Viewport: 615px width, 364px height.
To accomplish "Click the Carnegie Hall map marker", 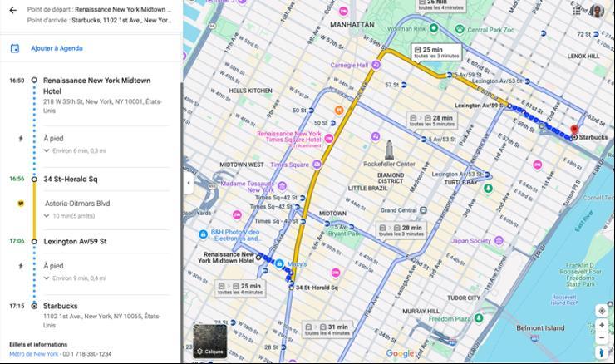I will point(376,65).
